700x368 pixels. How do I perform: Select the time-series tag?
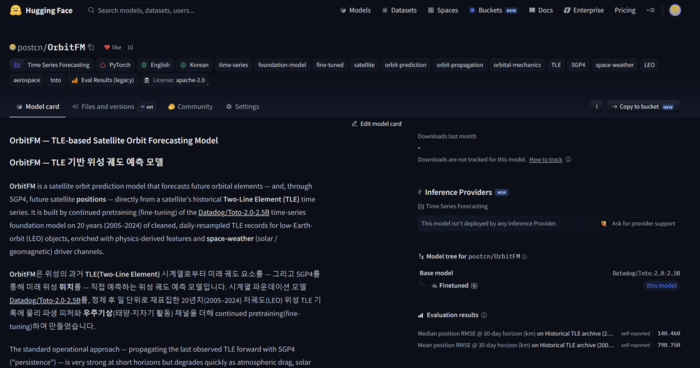point(233,65)
